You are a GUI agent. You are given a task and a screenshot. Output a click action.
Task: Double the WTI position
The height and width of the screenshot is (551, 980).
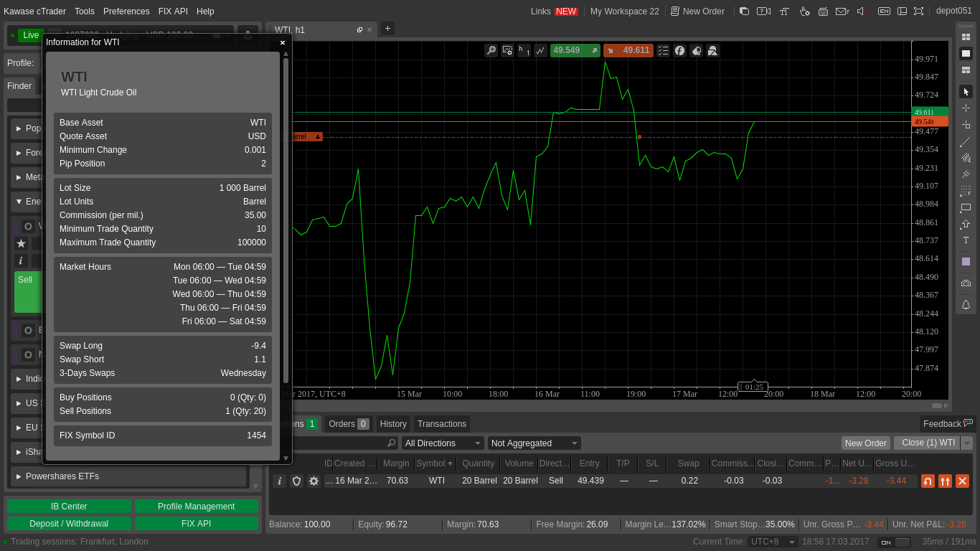(x=945, y=481)
